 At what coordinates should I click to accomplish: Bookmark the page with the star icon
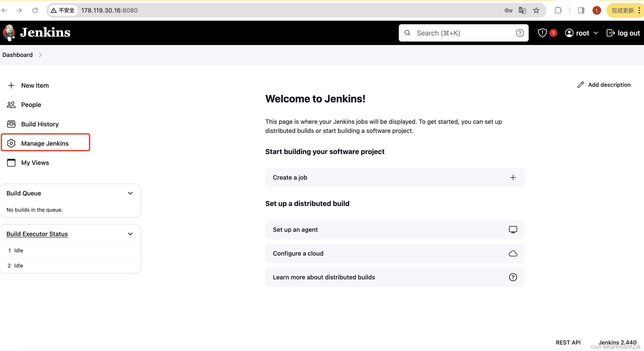(x=536, y=10)
